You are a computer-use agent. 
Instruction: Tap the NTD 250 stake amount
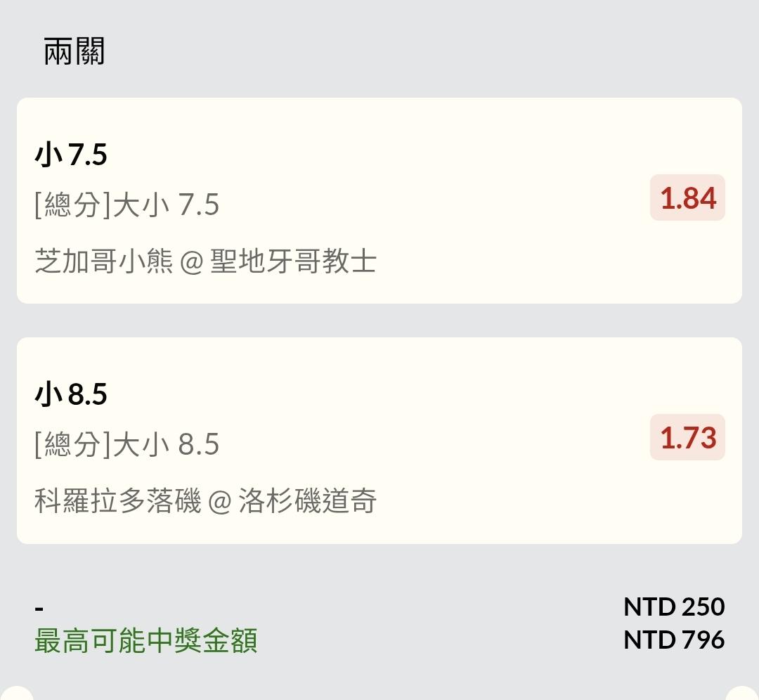[x=673, y=607]
